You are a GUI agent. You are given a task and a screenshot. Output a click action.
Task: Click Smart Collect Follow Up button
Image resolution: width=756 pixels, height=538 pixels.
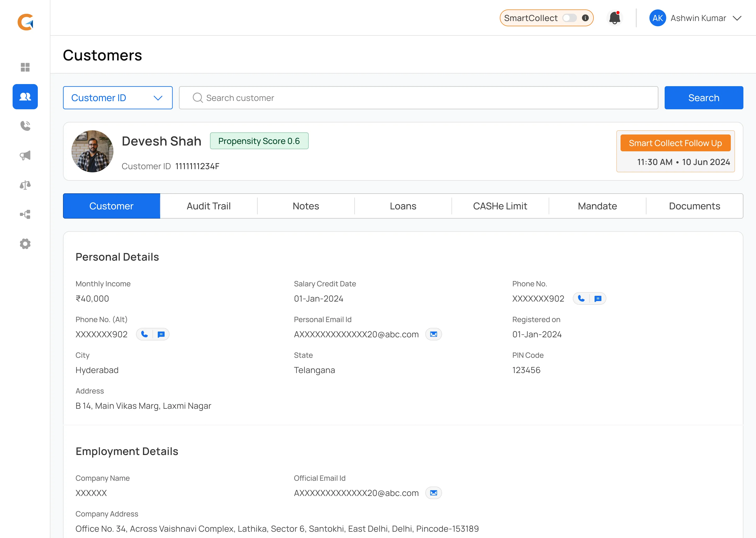coord(675,143)
